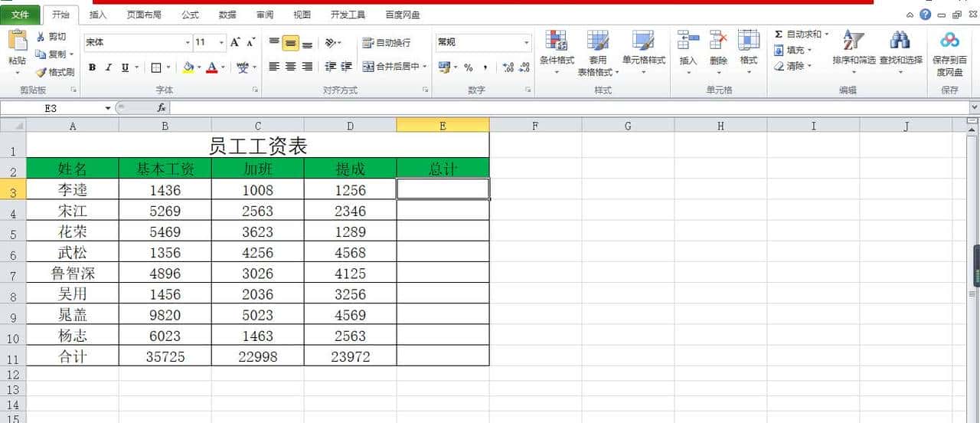Toggle align text left
The image size is (980, 423).
[x=274, y=67]
